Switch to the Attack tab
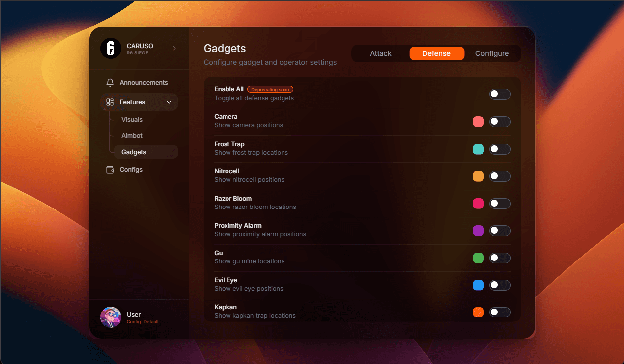The image size is (624, 364). [381, 53]
